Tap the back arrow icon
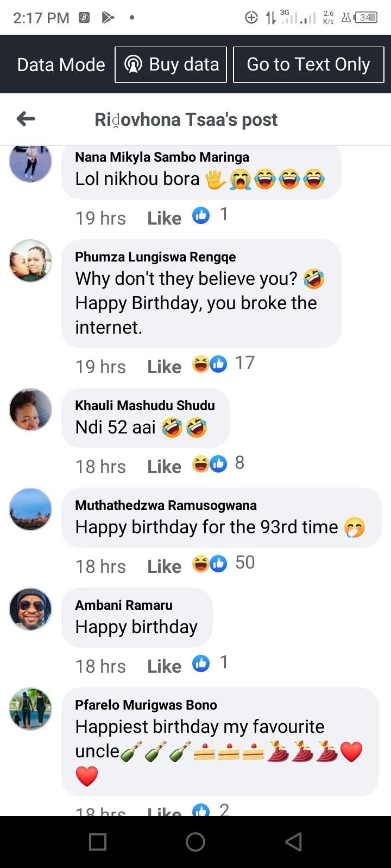Image resolution: width=391 pixels, height=868 pixels. (26, 119)
